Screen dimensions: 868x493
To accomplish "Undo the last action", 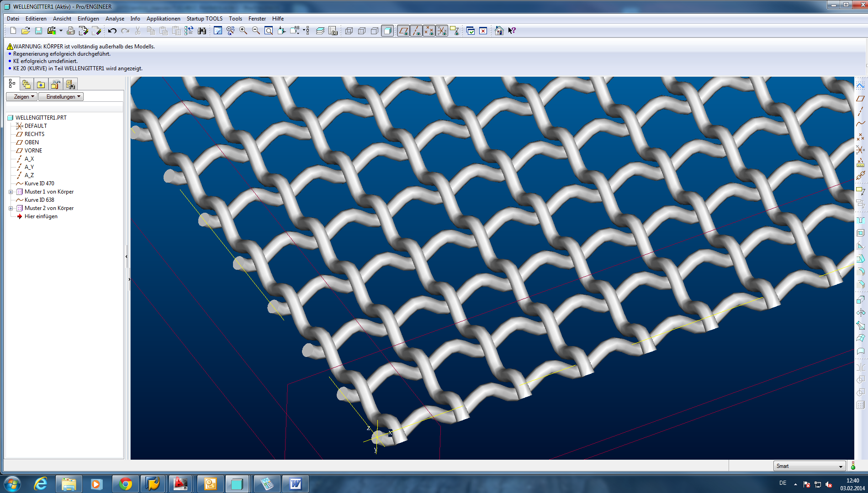I will pos(112,31).
